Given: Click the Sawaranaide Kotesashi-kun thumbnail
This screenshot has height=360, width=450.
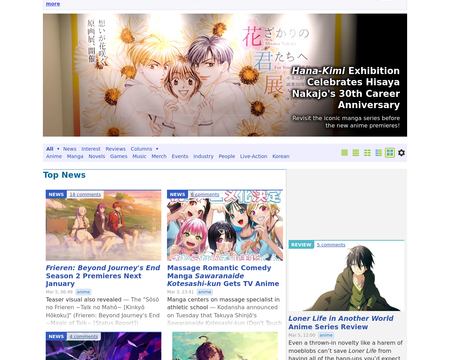Looking at the screenshot, I should (225, 225).
